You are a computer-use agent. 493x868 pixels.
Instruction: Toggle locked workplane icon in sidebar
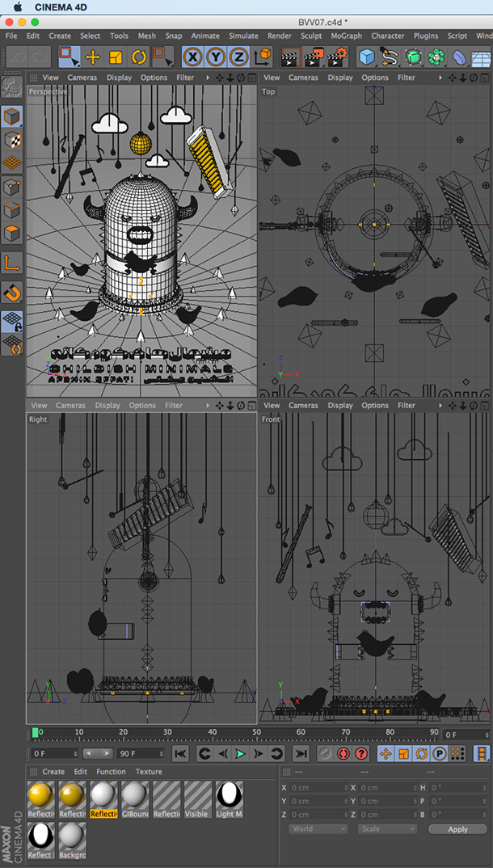click(12, 321)
